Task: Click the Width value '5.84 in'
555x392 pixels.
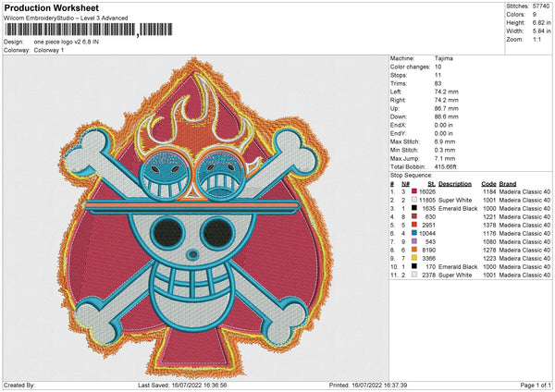Action: coord(541,31)
